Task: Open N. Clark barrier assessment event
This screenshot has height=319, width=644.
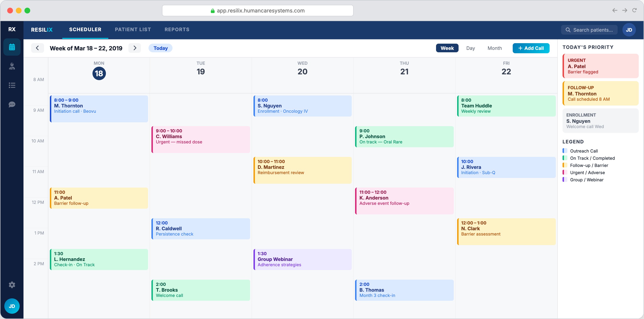Action: point(506,232)
